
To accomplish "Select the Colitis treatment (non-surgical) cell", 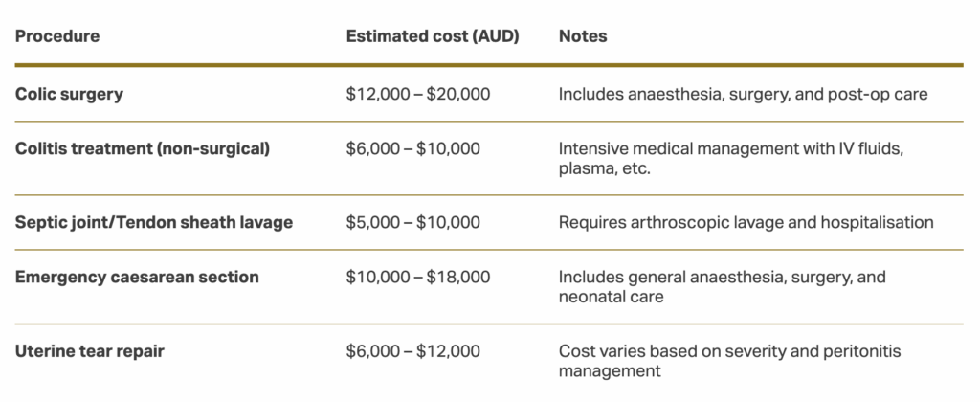I will 143,148.
